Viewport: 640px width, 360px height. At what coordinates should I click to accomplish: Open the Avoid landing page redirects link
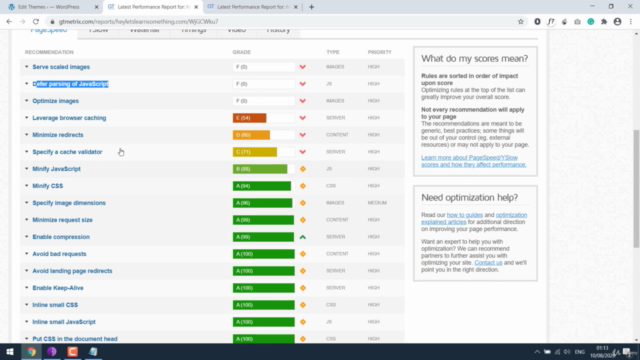pyautogui.click(x=72, y=271)
